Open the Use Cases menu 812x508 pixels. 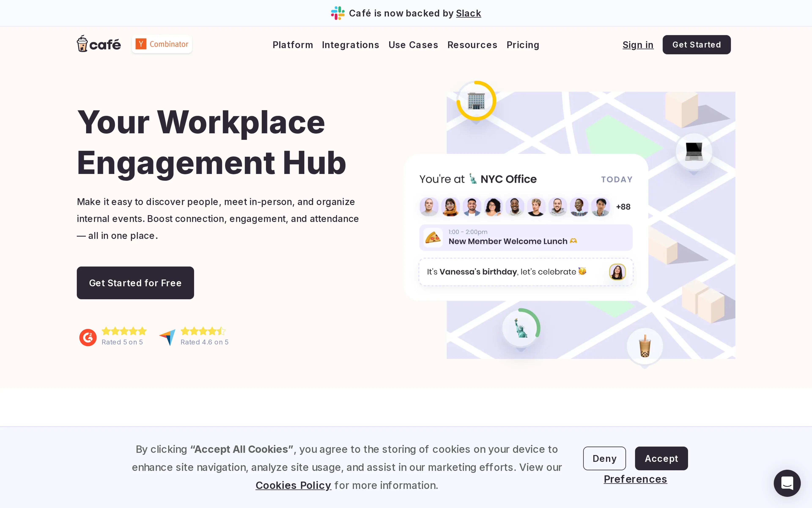[413, 45]
